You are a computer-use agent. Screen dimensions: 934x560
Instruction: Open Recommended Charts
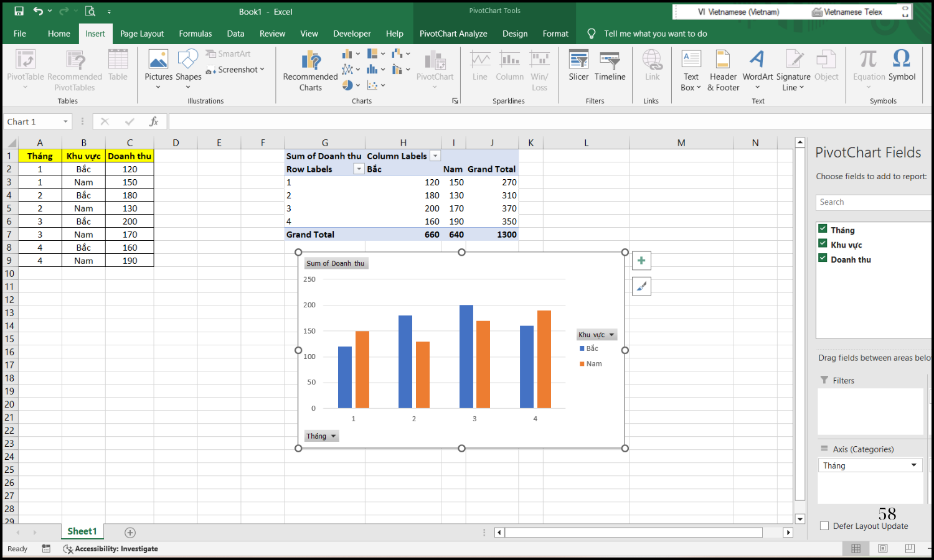[309, 70]
